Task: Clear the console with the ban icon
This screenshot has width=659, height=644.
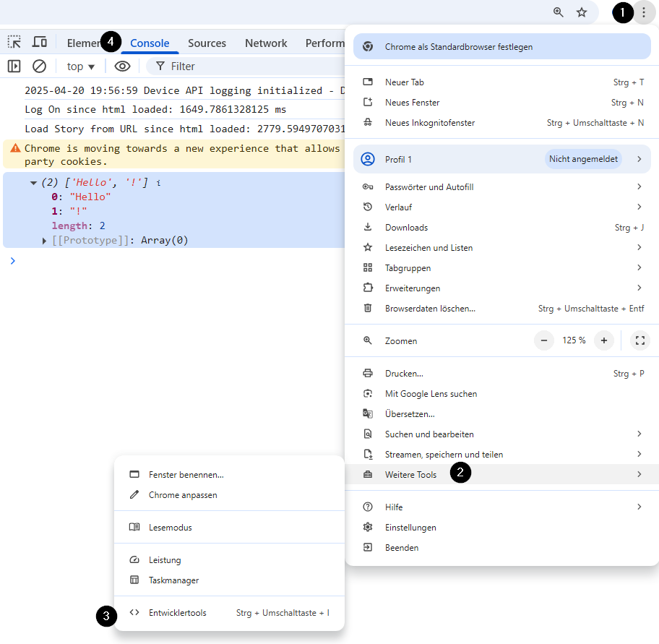Action: [x=39, y=66]
